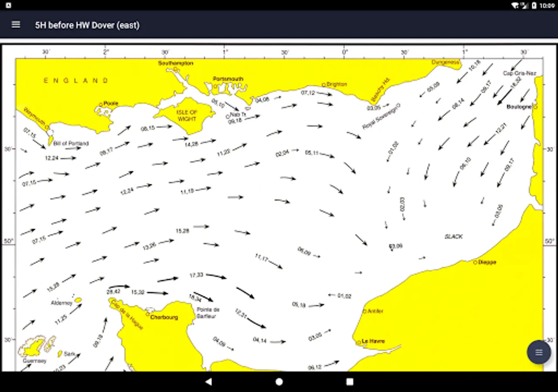
Task: Tap the 11,17 tidal rate value
Action: pyautogui.click(x=262, y=258)
